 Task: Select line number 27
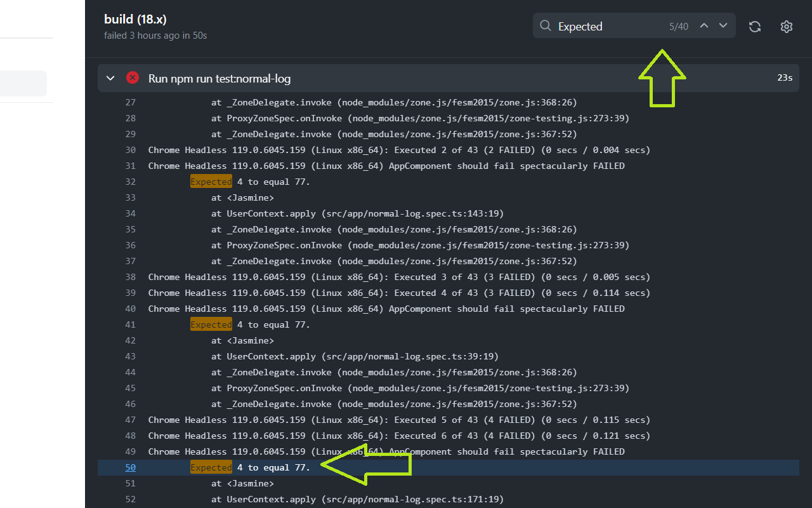pos(130,102)
